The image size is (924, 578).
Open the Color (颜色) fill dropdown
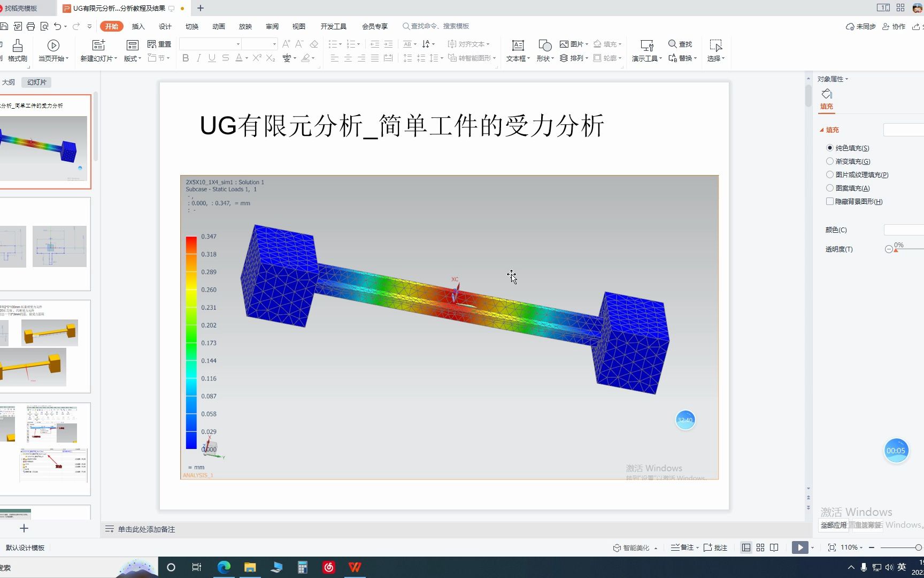point(904,230)
